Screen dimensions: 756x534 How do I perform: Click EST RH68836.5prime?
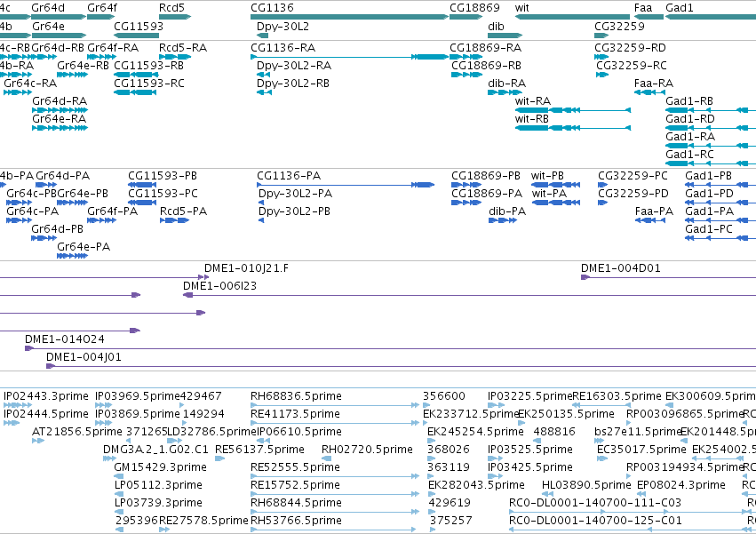click(x=335, y=405)
